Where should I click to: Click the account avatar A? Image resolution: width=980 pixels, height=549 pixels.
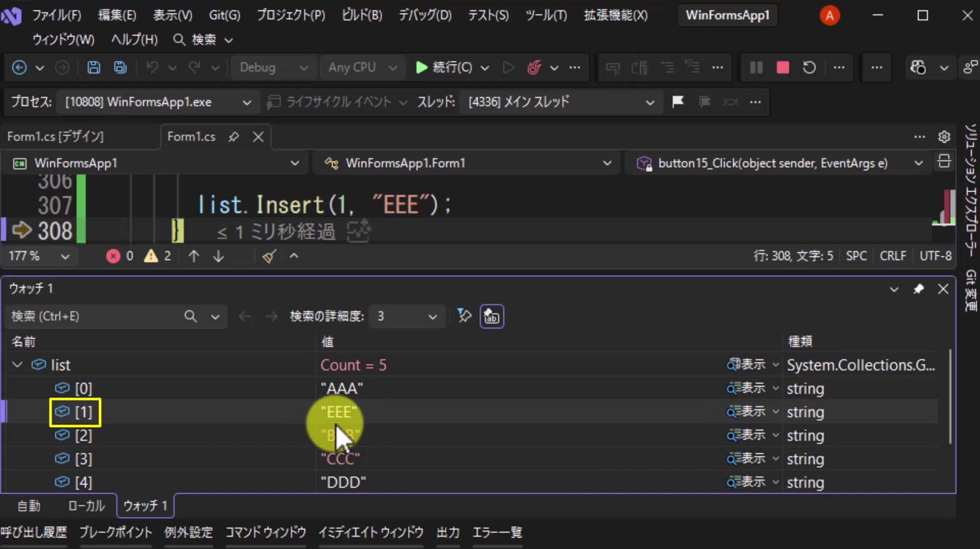[829, 15]
